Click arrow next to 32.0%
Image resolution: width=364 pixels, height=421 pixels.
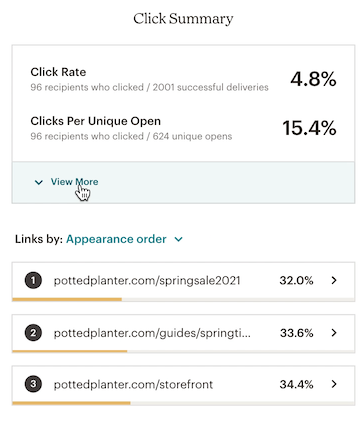click(334, 281)
